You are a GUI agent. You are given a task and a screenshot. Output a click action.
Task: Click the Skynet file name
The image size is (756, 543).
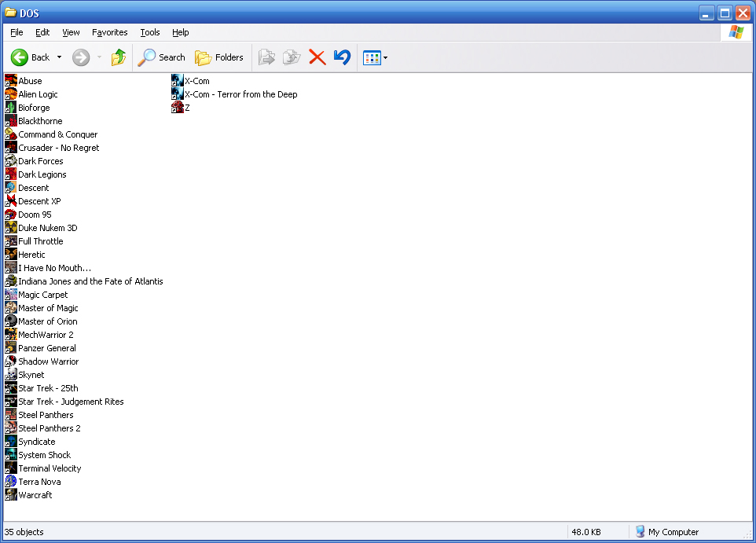(31, 375)
